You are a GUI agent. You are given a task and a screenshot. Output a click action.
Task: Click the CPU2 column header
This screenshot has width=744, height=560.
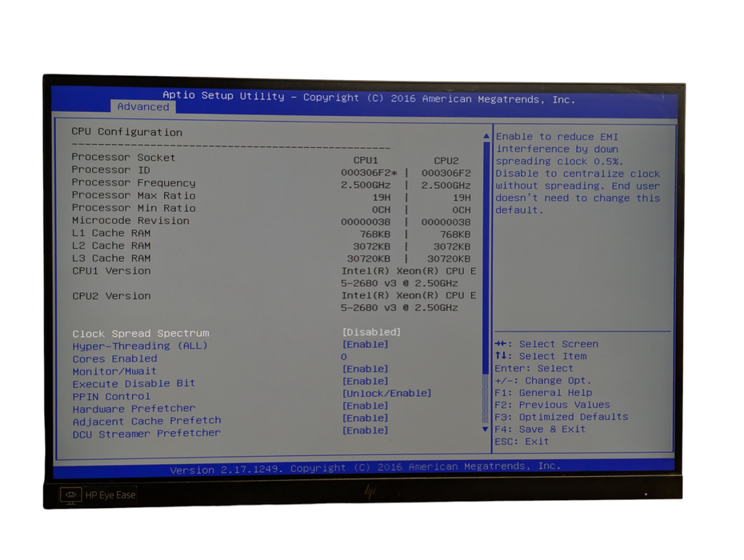(x=446, y=161)
